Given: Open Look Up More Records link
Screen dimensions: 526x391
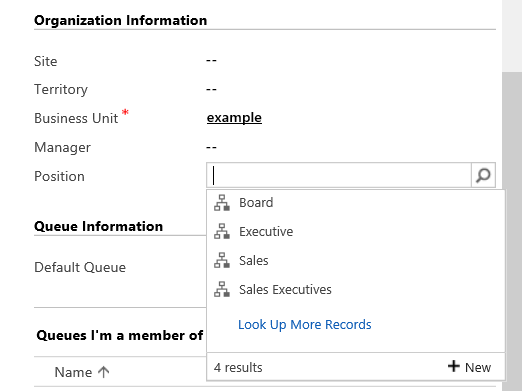Looking at the screenshot, I should (x=305, y=324).
